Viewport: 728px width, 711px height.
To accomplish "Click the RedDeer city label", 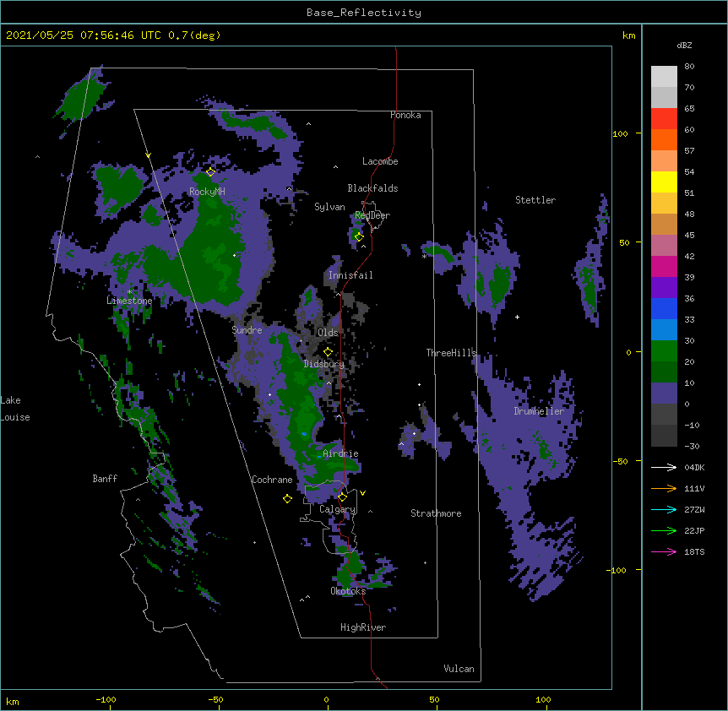I will pos(372,215).
